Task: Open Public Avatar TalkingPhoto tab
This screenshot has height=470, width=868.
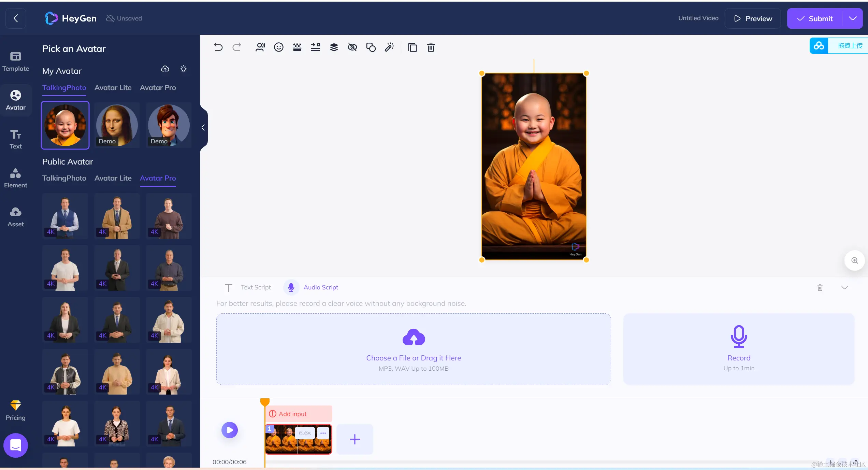Action: [64, 178]
